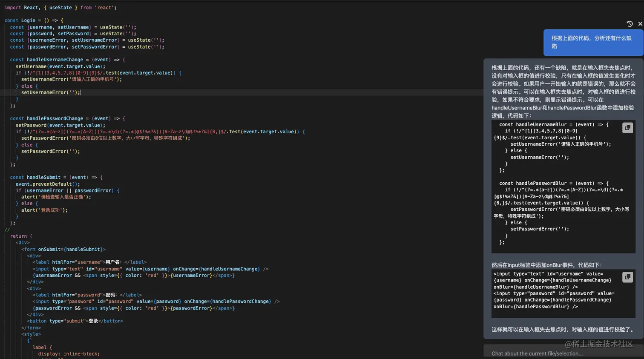Viewport: 644px width, 359px height.
Task: Select the user message bubble "根据上面的代码，分析还有什么缺陷"
Action: [593, 42]
